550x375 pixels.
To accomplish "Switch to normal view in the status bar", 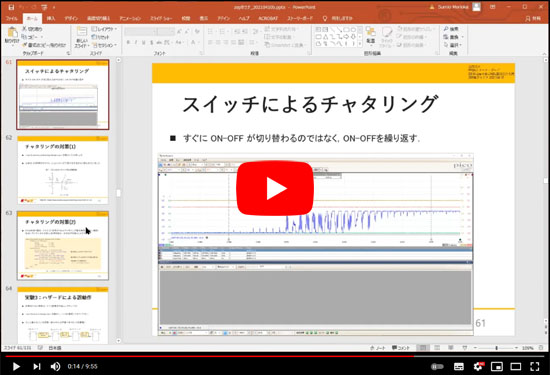I will (x=423, y=348).
